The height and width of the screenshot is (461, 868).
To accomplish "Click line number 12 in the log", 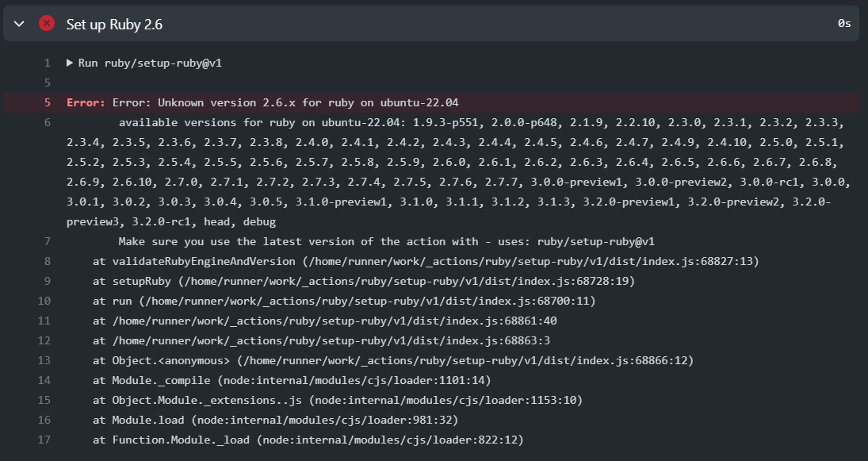I will click(x=44, y=340).
